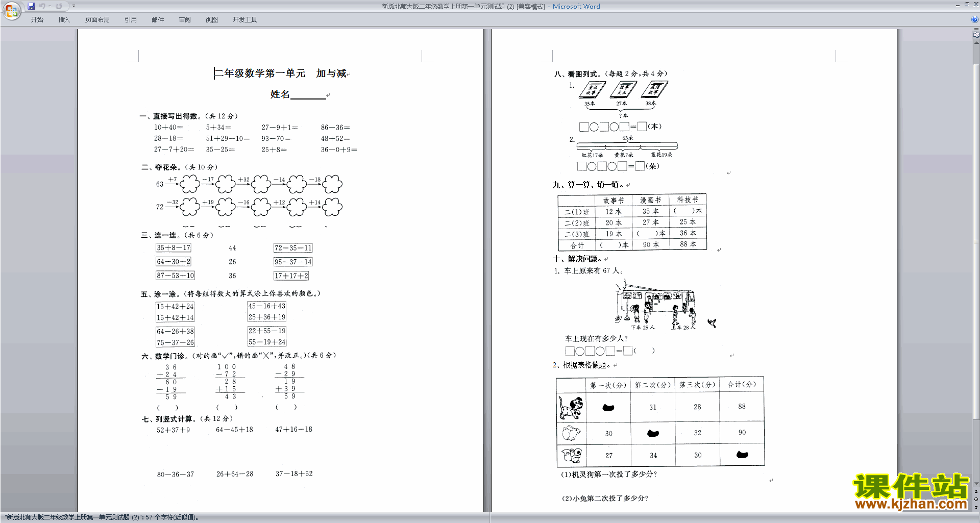This screenshot has width=980, height=523.
Task: Click heading 八、看图列式
Action: [576, 74]
